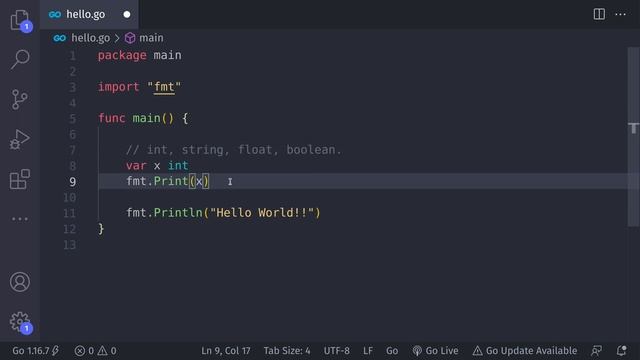Click the 'package' keyword on line 1
Viewport: 640px width, 360px height.
point(122,56)
